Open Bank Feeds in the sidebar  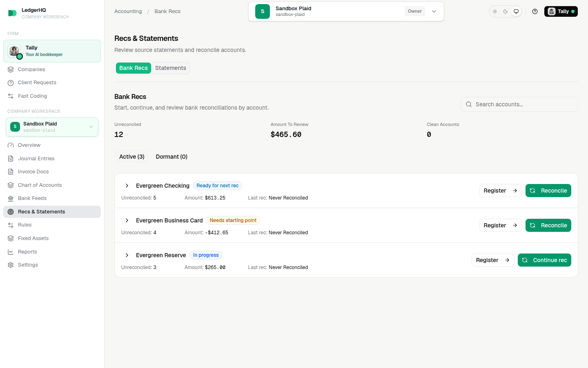click(52, 198)
